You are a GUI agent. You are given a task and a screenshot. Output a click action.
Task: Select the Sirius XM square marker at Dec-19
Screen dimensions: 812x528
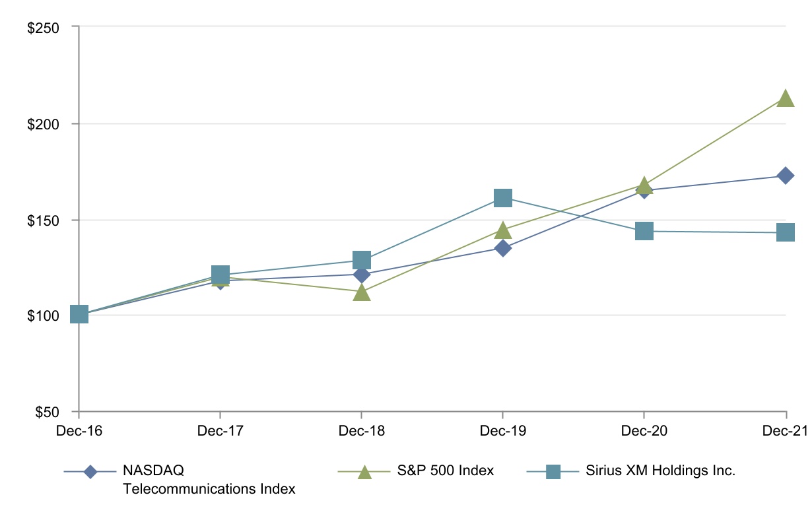tap(503, 197)
